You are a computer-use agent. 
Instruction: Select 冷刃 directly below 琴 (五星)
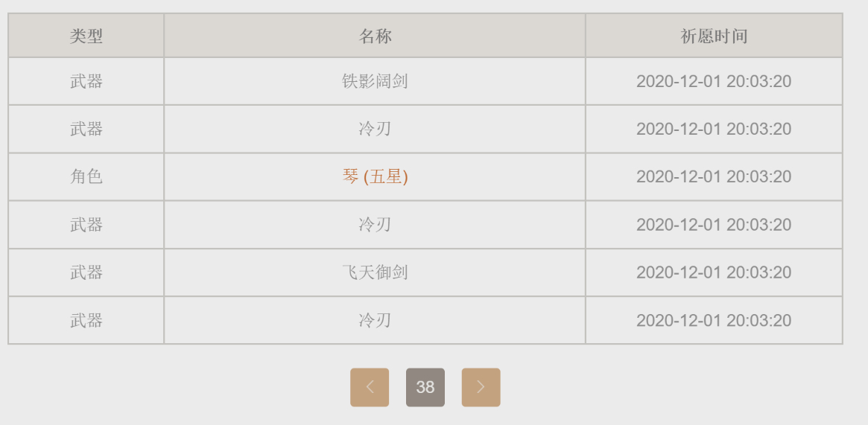[x=375, y=225]
